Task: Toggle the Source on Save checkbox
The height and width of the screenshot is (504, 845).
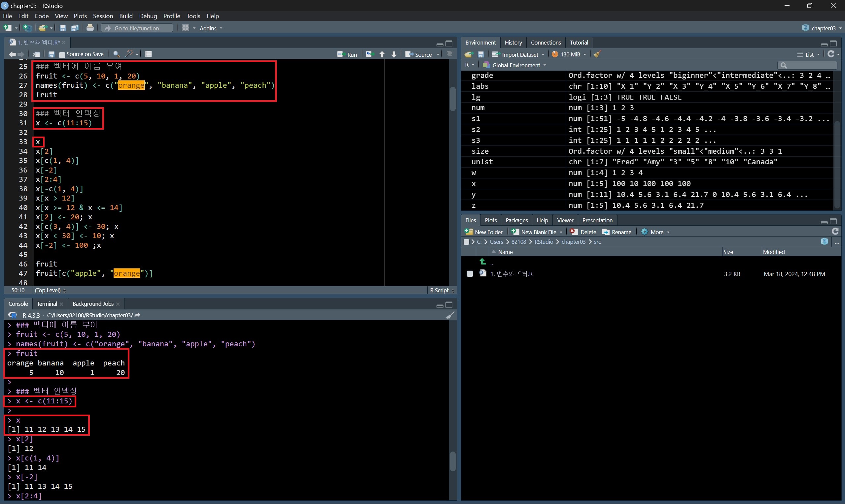Action: pyautogui.click(x=62, y=54)
